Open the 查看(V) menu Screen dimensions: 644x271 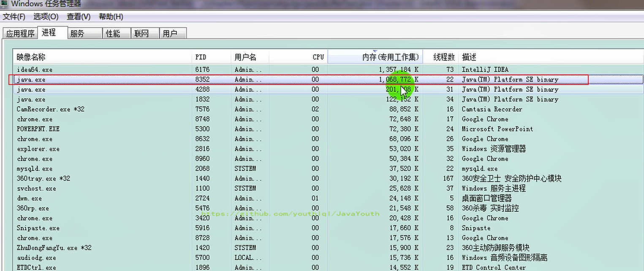click(79, 17)
